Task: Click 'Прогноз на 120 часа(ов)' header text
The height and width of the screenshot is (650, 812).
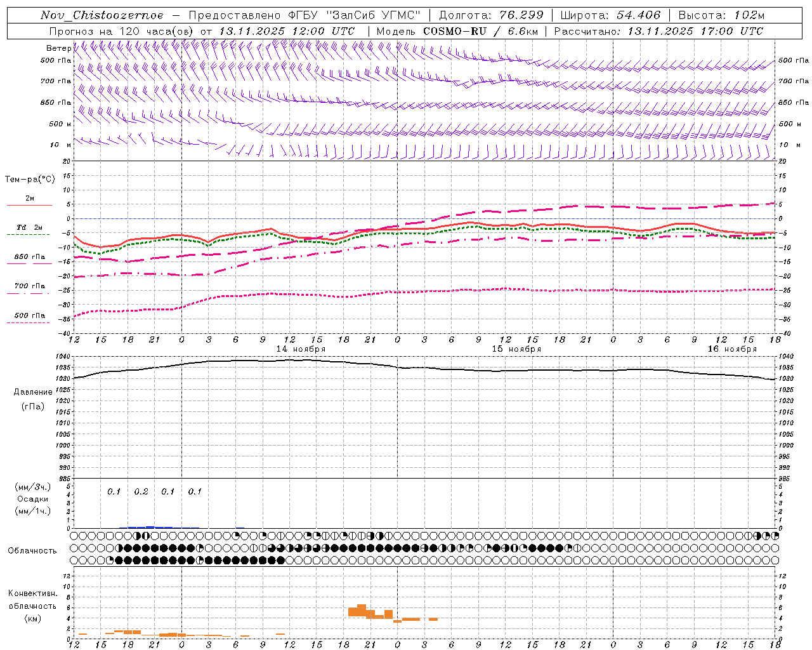Action: 122,31
